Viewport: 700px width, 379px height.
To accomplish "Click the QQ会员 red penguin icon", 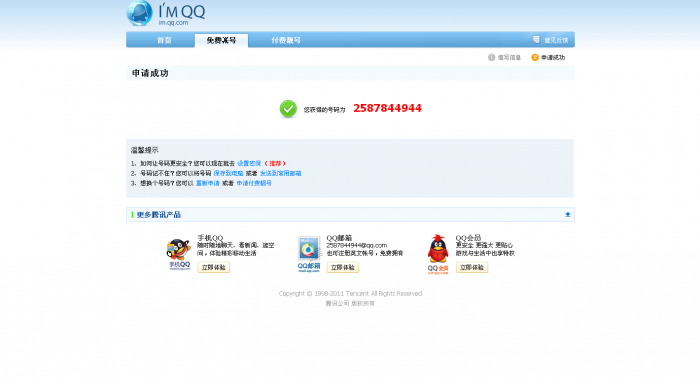I will click(x=438, y=254).
